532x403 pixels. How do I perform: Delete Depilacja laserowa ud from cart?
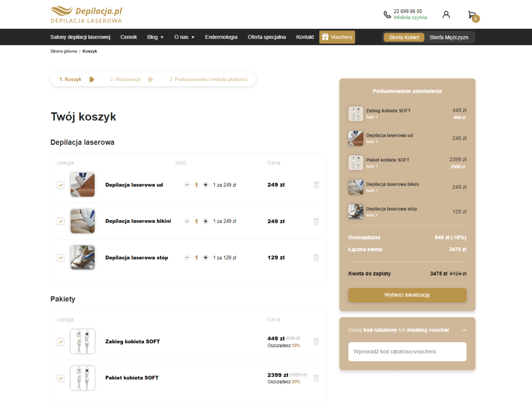click(316, 185)
